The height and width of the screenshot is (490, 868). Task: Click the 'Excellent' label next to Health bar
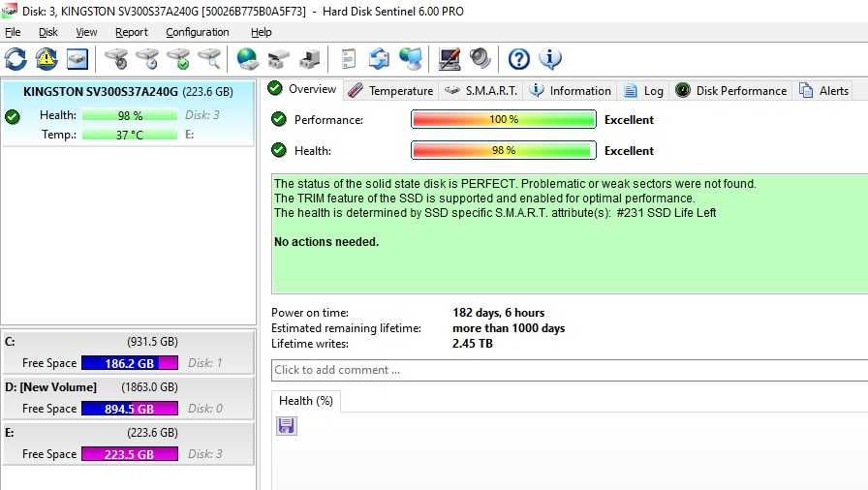(x=629, y=150)
